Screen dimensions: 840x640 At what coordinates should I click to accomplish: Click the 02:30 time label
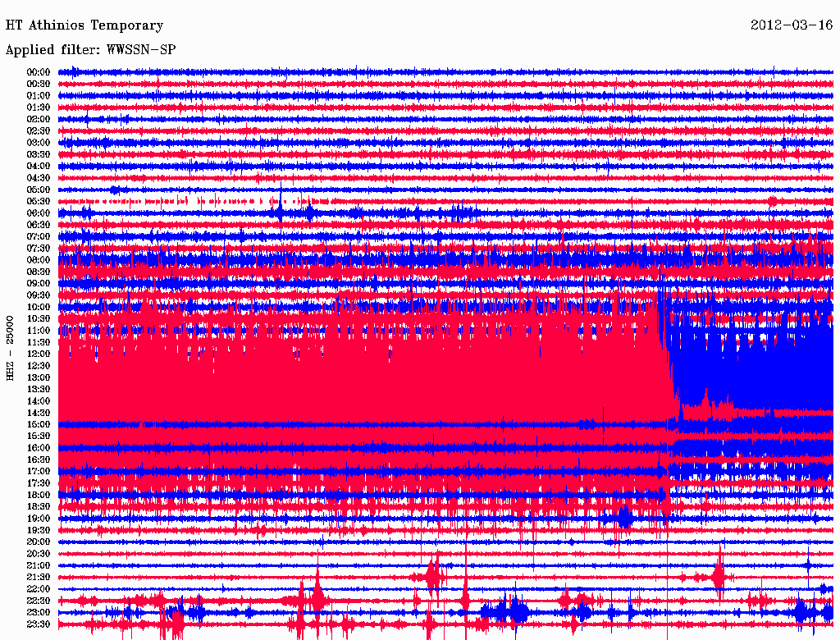39,130
